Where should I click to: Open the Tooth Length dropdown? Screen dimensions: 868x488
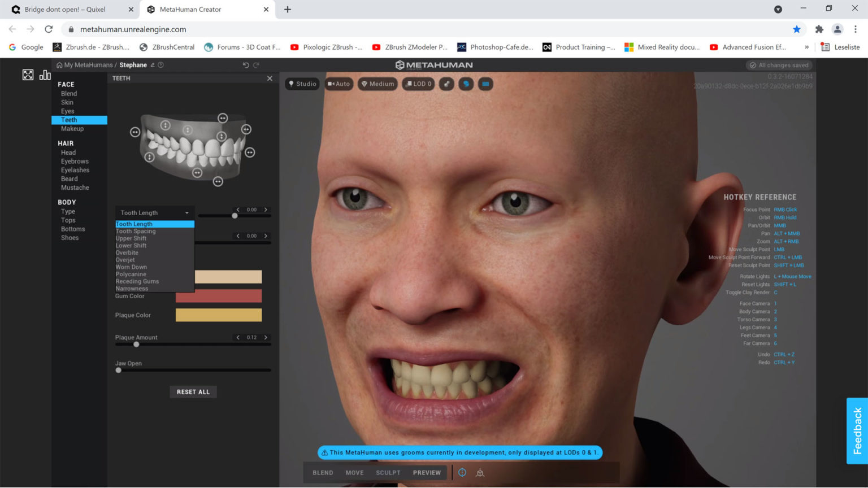tap(154, 212)
